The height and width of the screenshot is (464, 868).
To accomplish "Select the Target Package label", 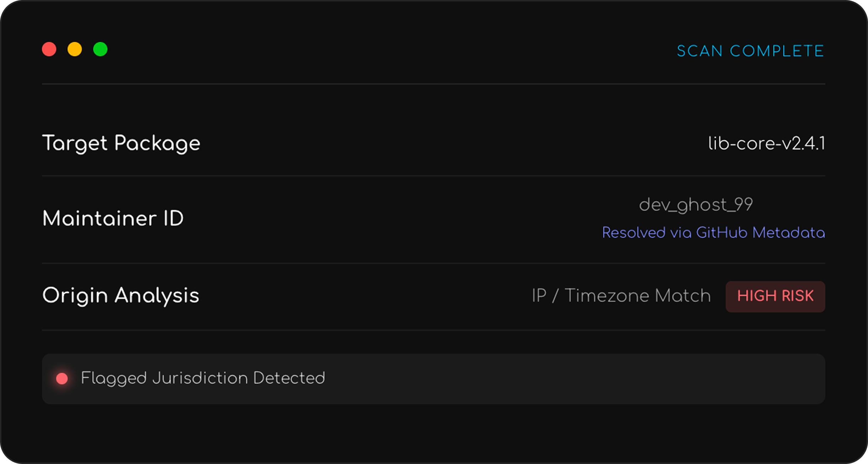I will 121,143.
